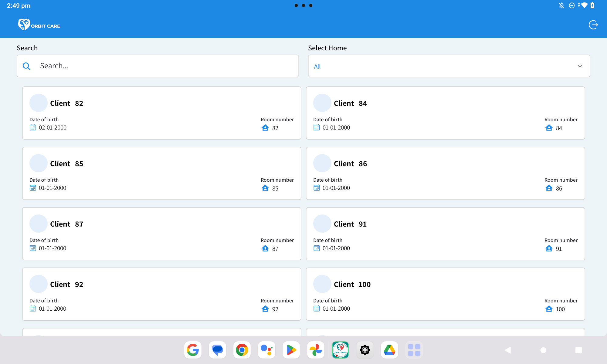Open the Client 86 card
Screen dimensions: 607x364
(445, 173)
